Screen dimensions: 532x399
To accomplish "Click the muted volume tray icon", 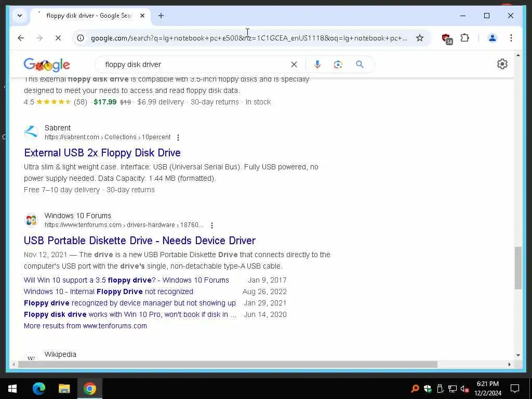I will pos(465,389).
